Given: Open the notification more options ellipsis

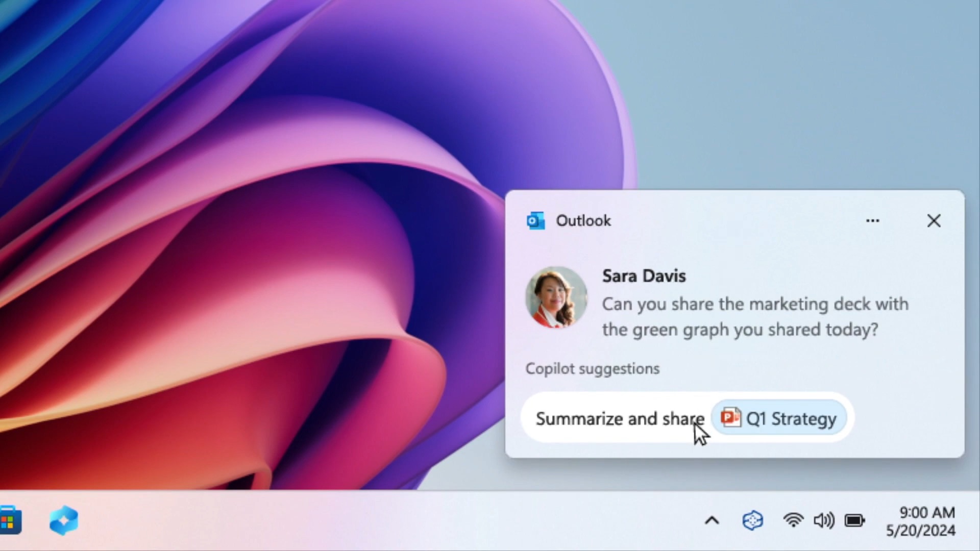Looking at the screenshot, I should [x=873, y=221].
